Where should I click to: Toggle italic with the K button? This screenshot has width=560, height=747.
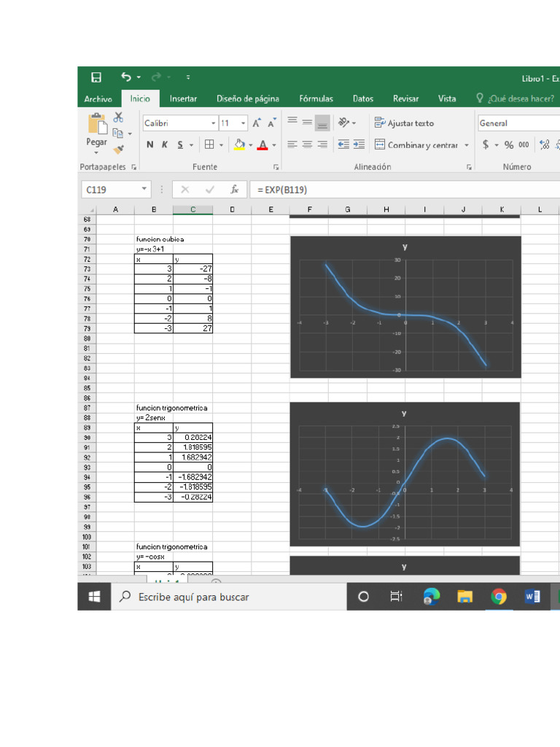(x=165, y=144)
